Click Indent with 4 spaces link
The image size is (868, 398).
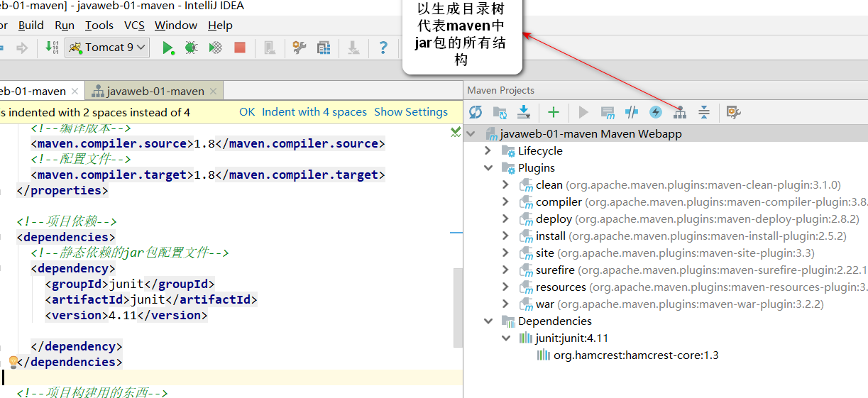(x=314, y=112)
